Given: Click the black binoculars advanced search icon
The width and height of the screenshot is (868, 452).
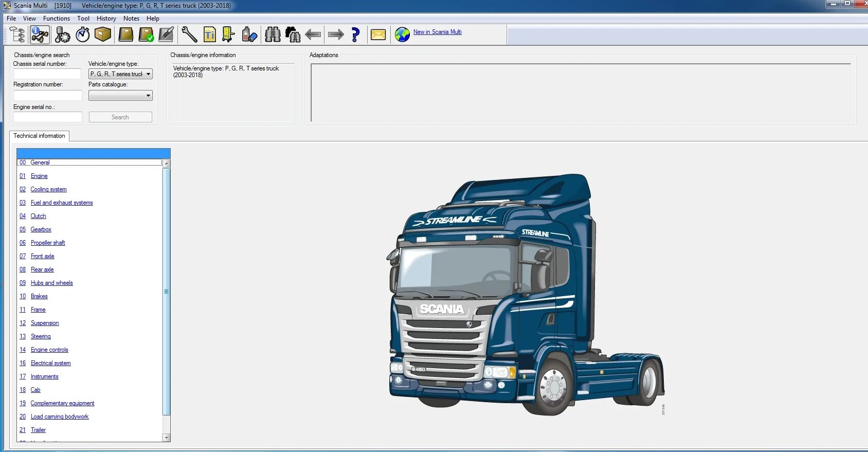Looking at the screenshot, I should point(293,34).
